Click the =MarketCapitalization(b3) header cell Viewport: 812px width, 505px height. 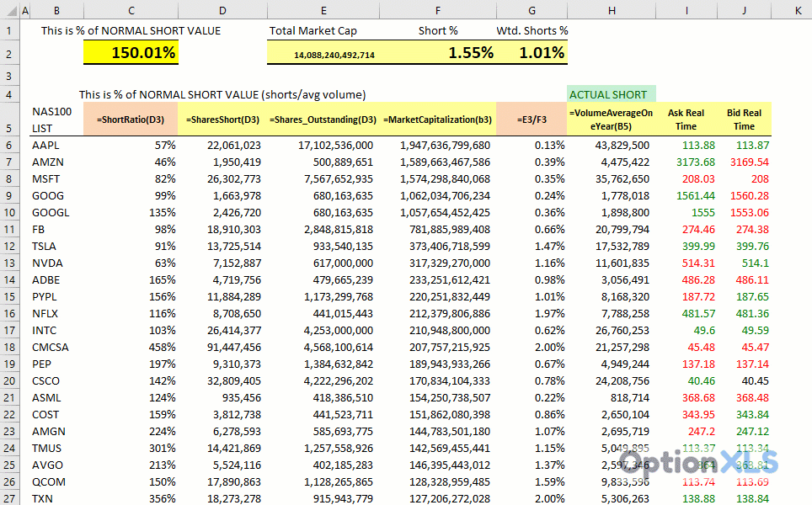[x=438, y=120]
